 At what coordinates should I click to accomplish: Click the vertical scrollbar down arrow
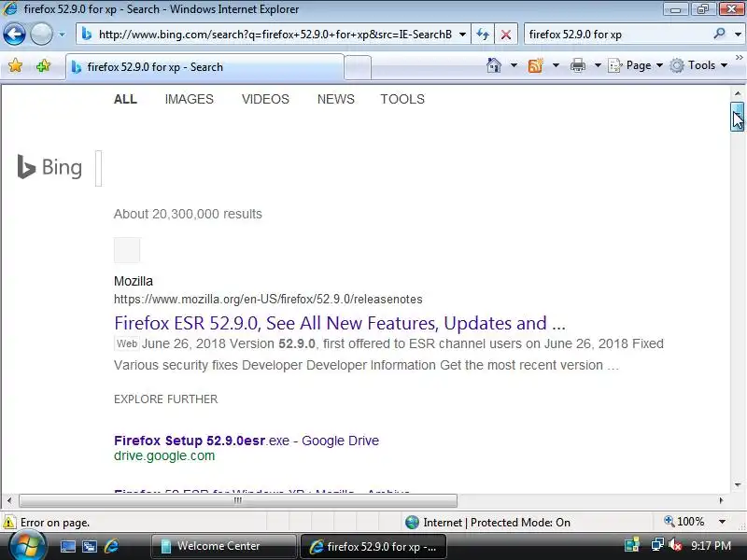[738, 485]
